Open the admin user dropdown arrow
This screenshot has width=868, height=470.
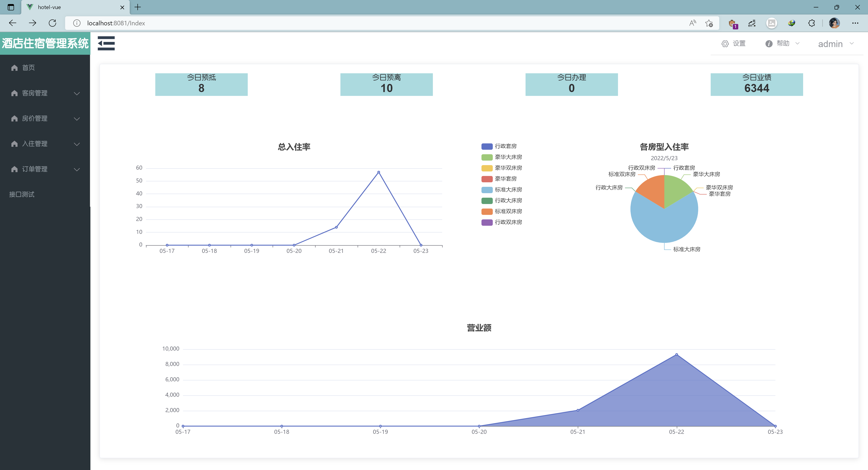(x=851, y=43)
